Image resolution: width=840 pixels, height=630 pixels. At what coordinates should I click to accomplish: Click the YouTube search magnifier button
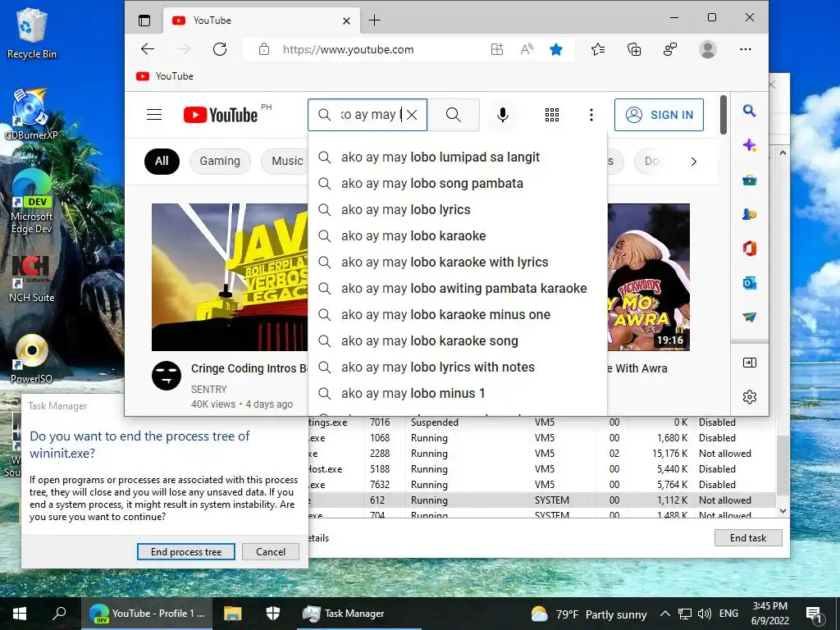pyautogui.click(x=453, y=115)
